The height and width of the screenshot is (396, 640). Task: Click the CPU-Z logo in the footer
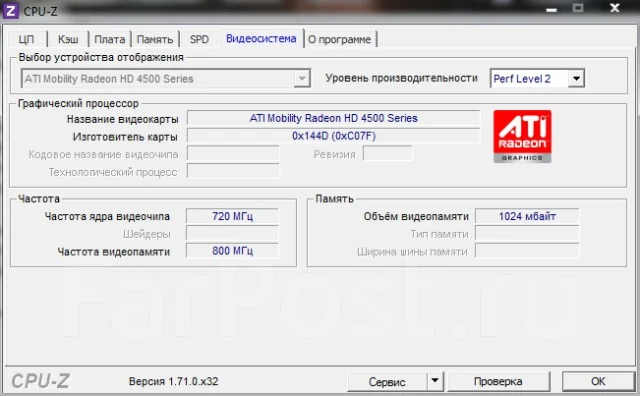click(x=40, y=381)
